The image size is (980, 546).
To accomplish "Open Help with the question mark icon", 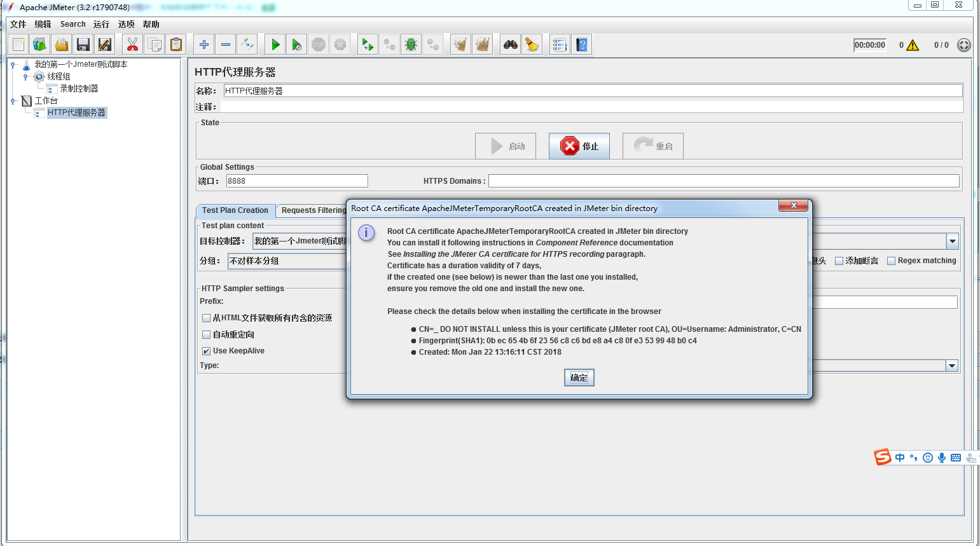I will (x=582, y=44).
